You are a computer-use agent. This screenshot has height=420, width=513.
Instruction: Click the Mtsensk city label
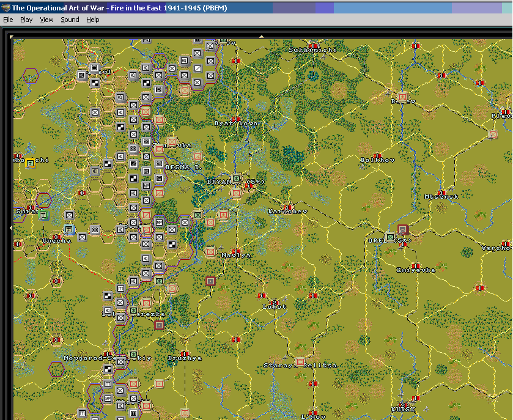tap(441, 197)
